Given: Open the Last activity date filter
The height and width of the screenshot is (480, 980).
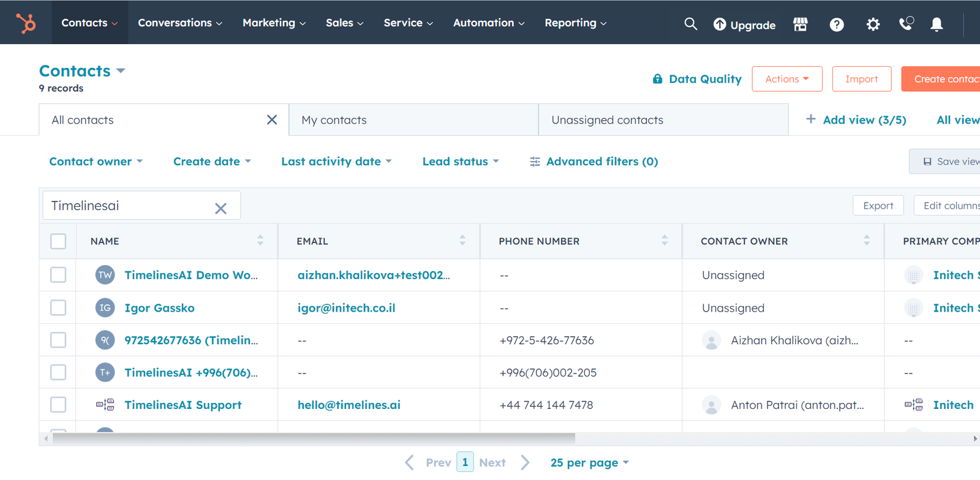Looking at the screenshot, I should [x=336, y=162].
